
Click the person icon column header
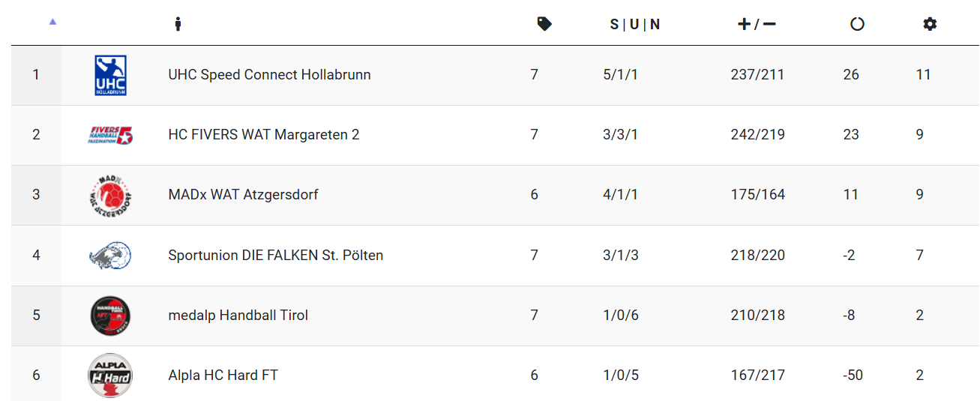point(178,24)
